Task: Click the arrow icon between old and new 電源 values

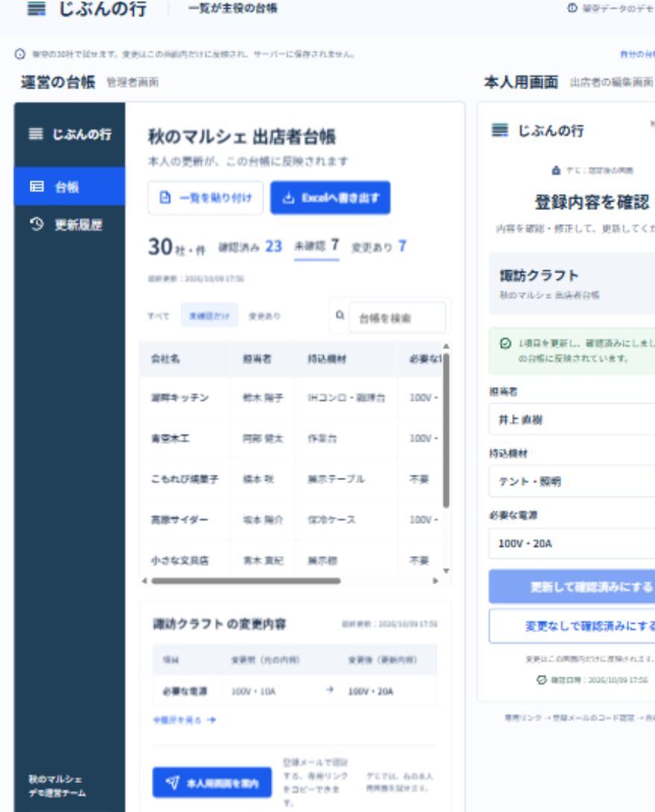Action: point(329,690)
